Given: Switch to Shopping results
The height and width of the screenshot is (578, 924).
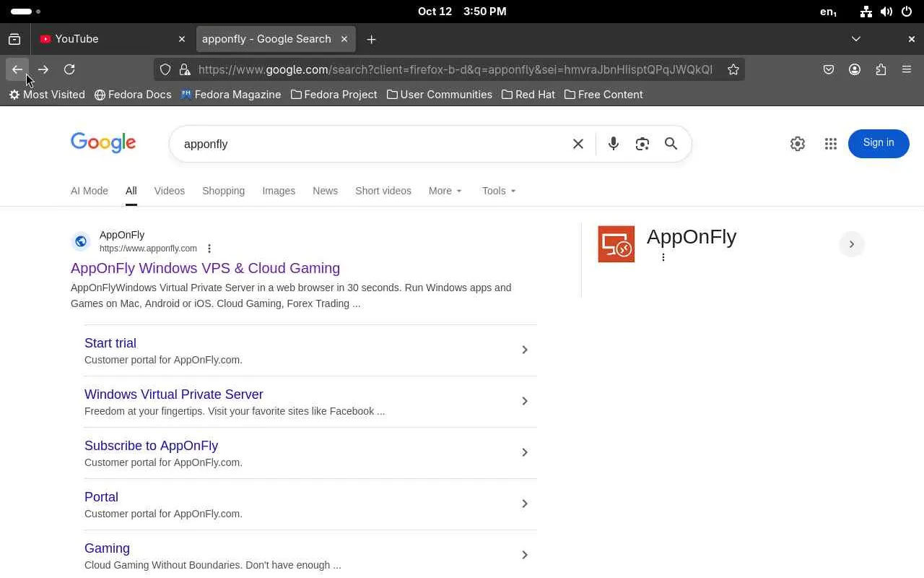Looking at the screenshot, I should (224, 191).
